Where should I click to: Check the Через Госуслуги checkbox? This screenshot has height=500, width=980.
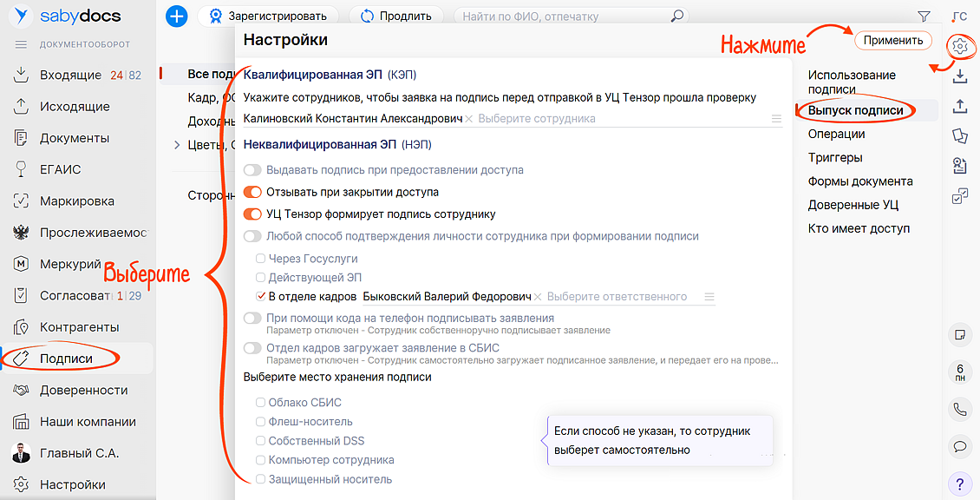coord(261,259)
